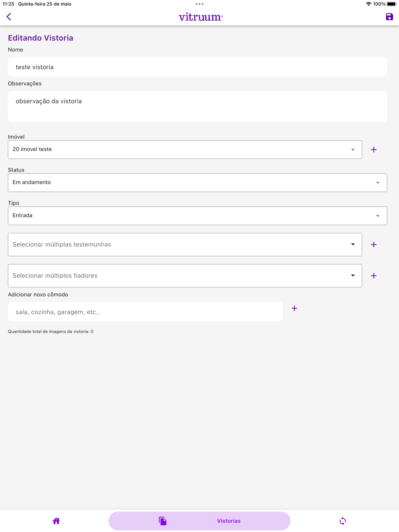The height and width of the screenshot is (532, 399).
Task: Tap the vitruum logo
Action: click(200, 17)
